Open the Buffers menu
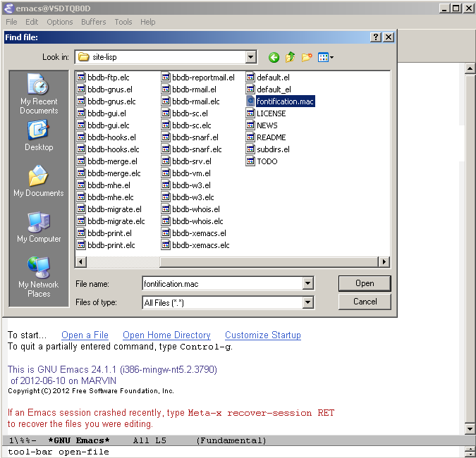The image size is (476, 458). [x=94, y=22]
